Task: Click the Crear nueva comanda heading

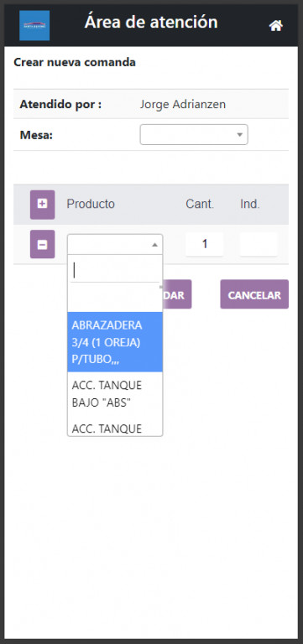Action: [75, 62]
